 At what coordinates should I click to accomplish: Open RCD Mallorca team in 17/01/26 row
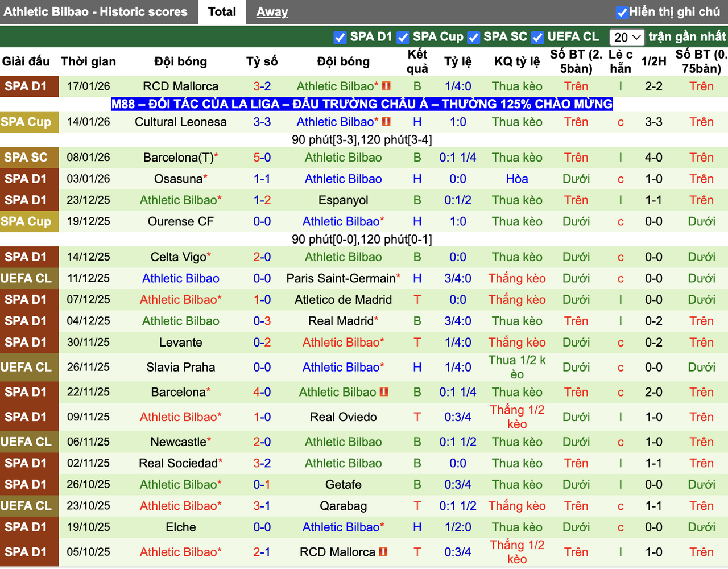pyautogui.click(x=181, y=86)
